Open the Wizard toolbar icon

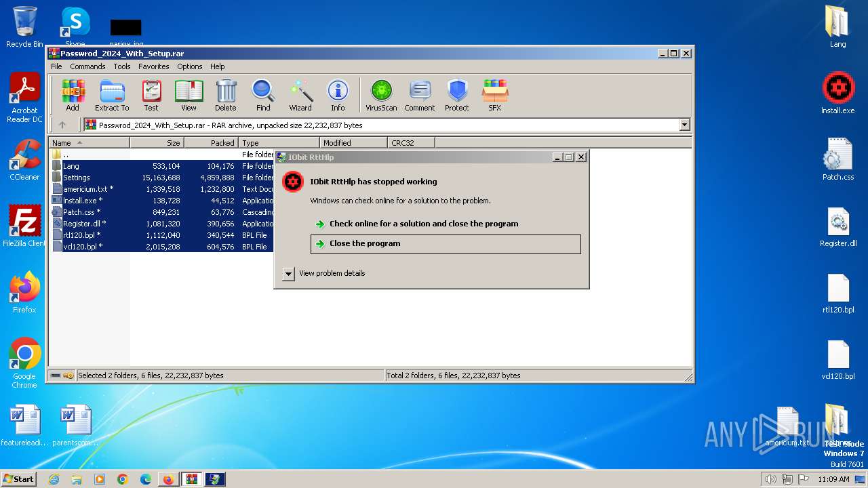tap(300, 96)
